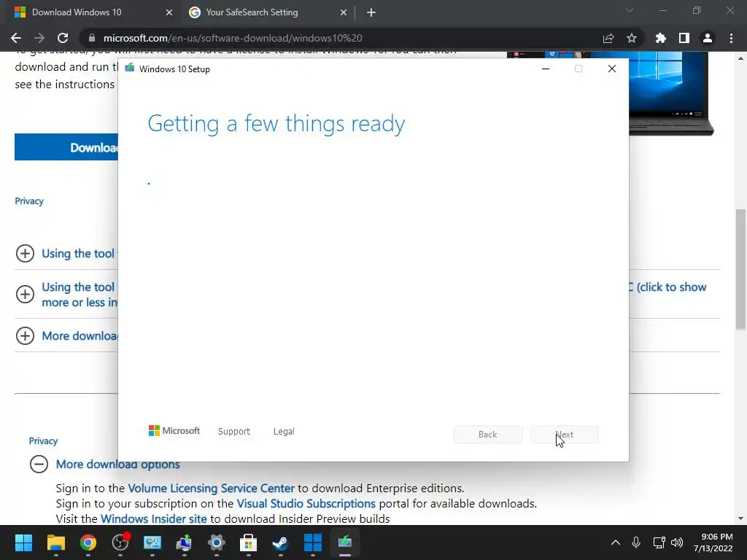Open Legal link in Setup window
Image resolution: width=747 pixels, height=560 pixels.
(284, 432)
